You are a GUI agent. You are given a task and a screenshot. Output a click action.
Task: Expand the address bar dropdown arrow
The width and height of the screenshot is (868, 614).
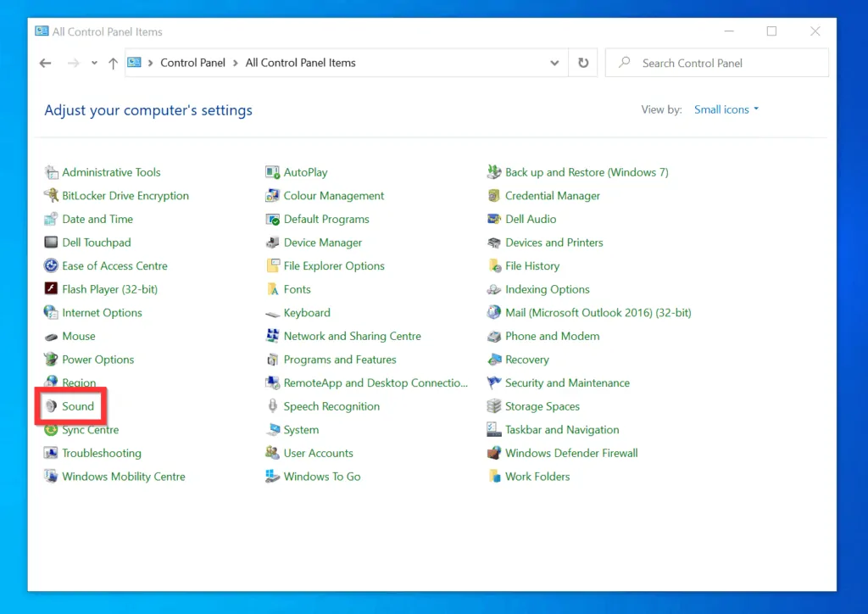(x=554, y=62)
